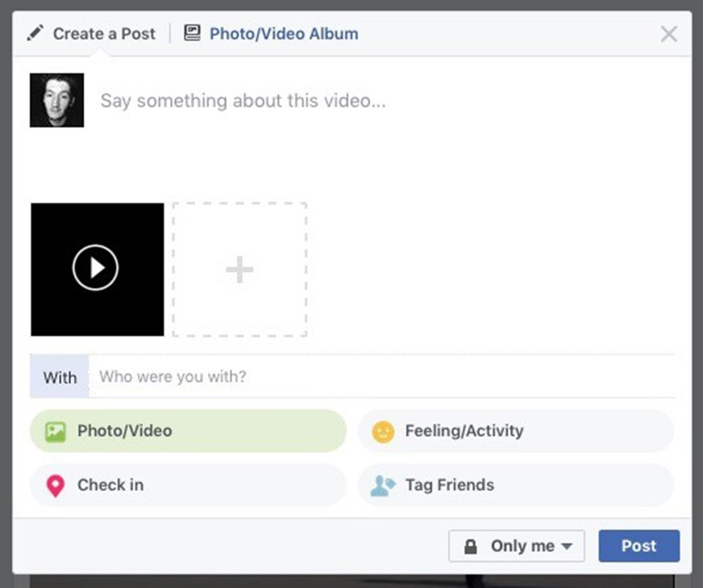Screen dimensions: 703x588
Task: Select the Create a Post tab
Action: click(103, 33)
